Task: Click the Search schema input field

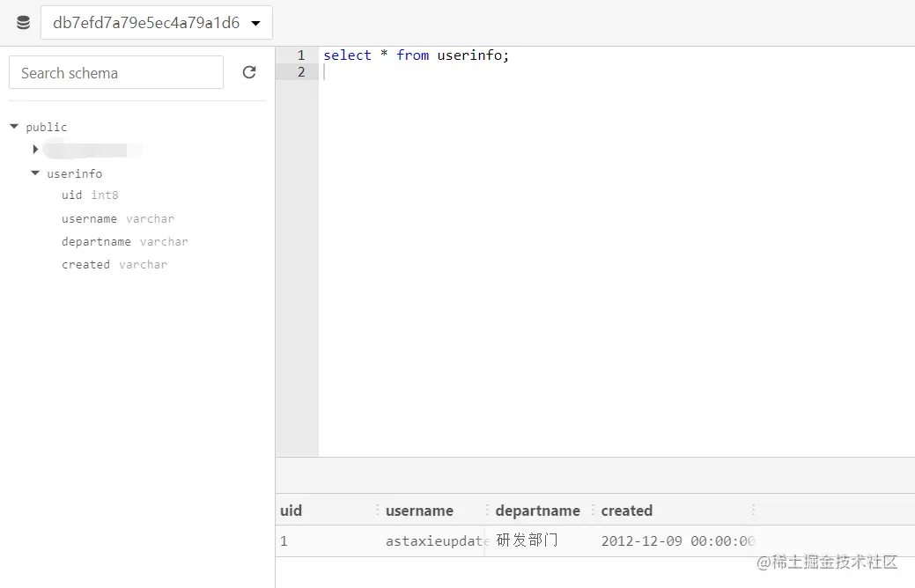Action: (116, 72)
